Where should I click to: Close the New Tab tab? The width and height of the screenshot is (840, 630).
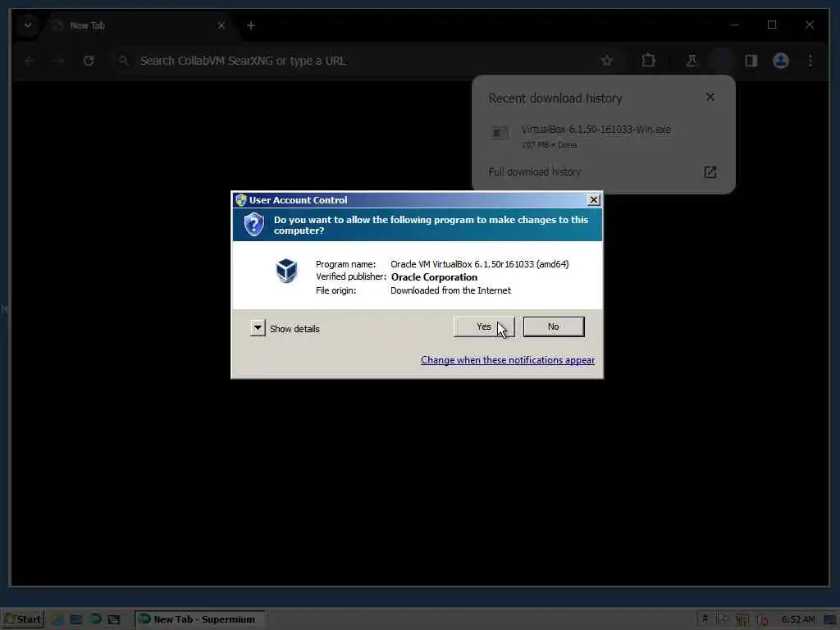point(221,25)
